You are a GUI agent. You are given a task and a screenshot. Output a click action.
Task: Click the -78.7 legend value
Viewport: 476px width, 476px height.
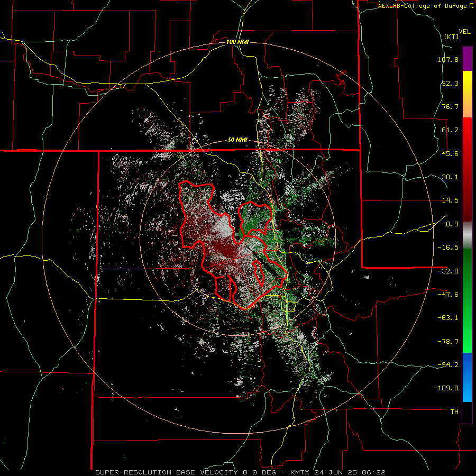point(448,342)
